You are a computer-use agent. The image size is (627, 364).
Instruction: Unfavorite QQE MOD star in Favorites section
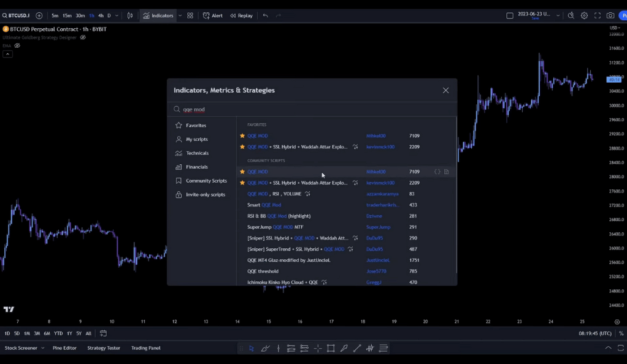[x=242, y=136]
